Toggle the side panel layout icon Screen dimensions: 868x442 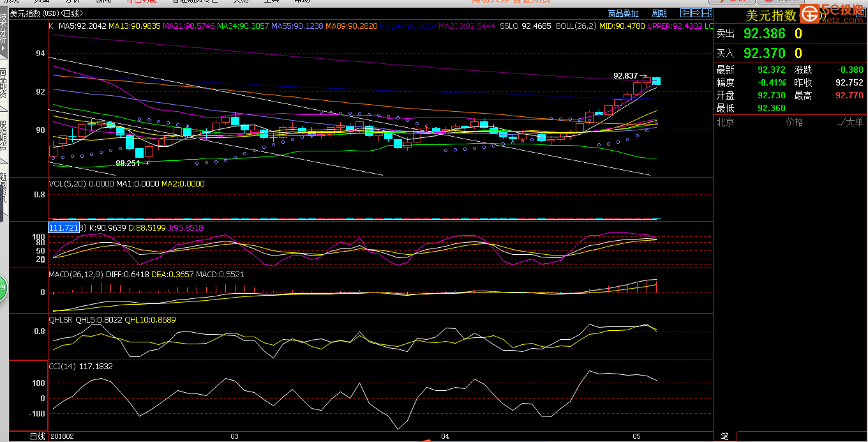tap(706, 13)
